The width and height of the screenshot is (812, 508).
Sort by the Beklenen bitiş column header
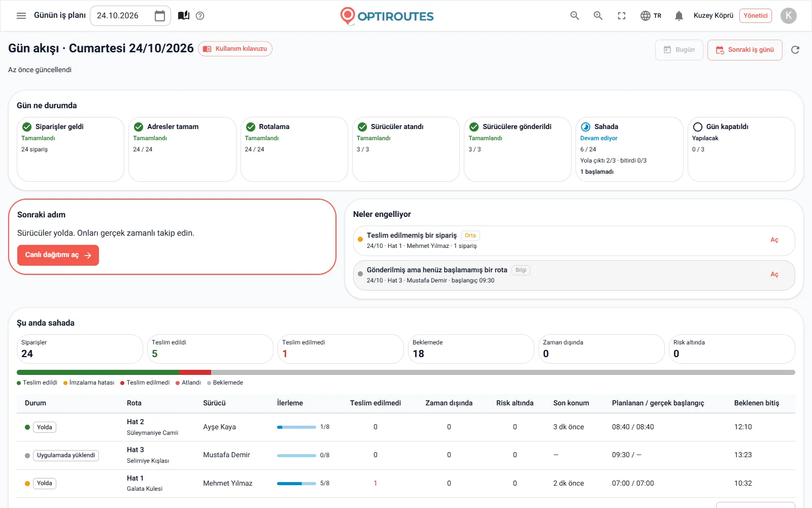click(756, 403)
